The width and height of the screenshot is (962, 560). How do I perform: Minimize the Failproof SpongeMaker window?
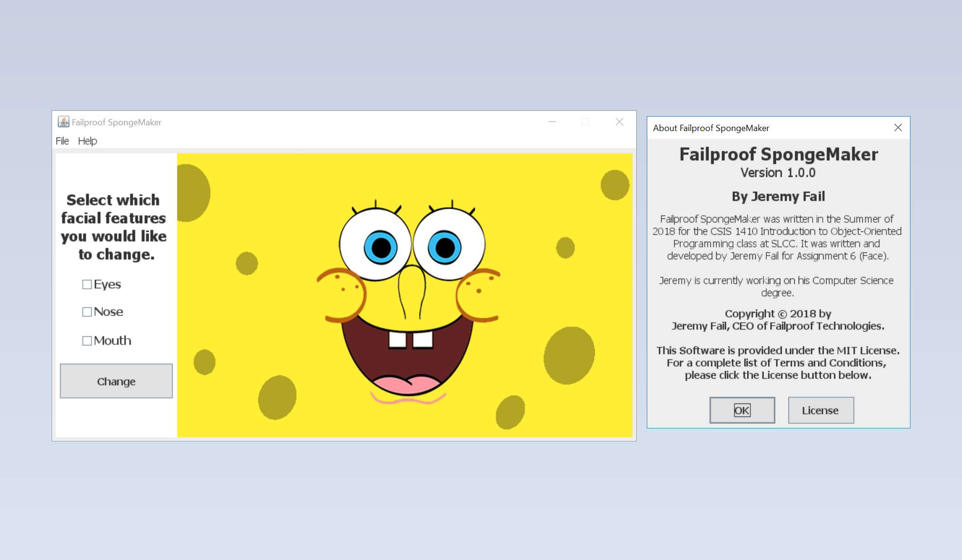point(552,122)
